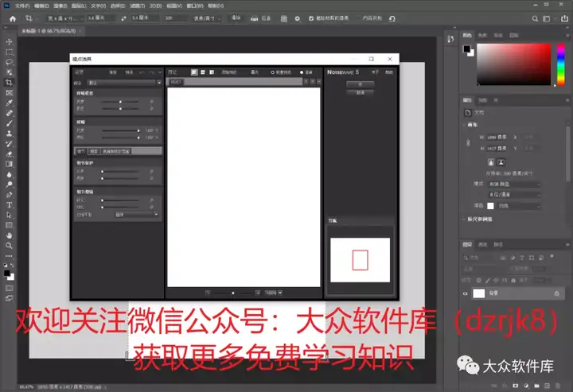The image size is (573, 392).
Task: Open Photoshop search magnifier icon
Action: pos(535,18)
